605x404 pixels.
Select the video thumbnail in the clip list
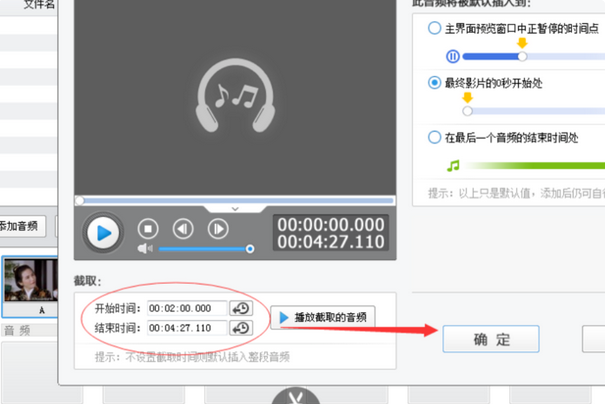(x=30, y=286)
